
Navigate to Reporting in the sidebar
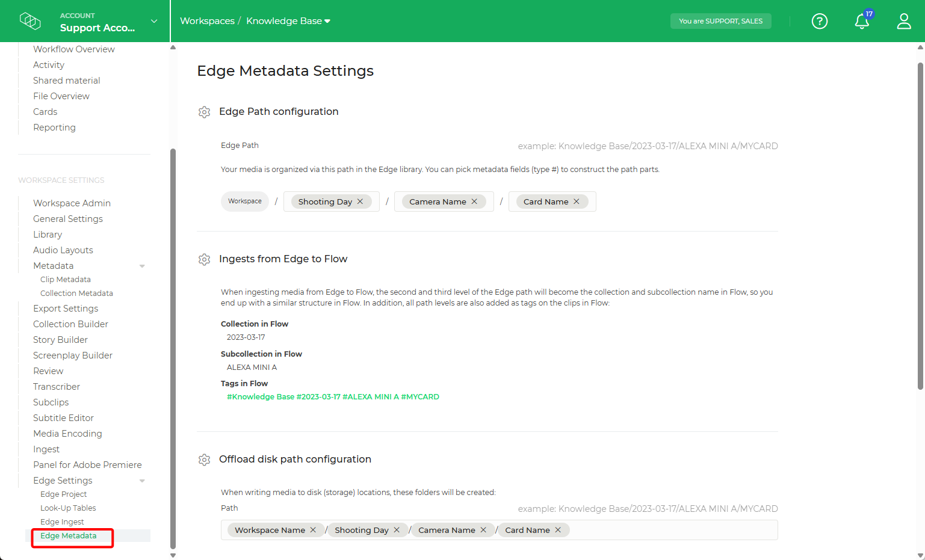pos(54,127)
